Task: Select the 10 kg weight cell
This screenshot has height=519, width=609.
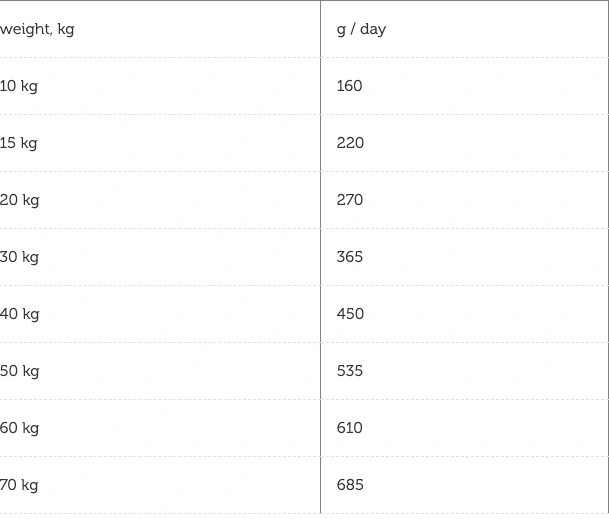Action: click(x=19, y=86)
